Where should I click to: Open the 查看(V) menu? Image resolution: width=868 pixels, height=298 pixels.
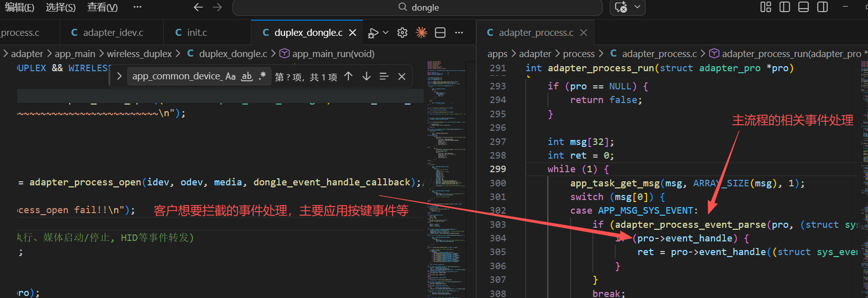tap(103, 7)
